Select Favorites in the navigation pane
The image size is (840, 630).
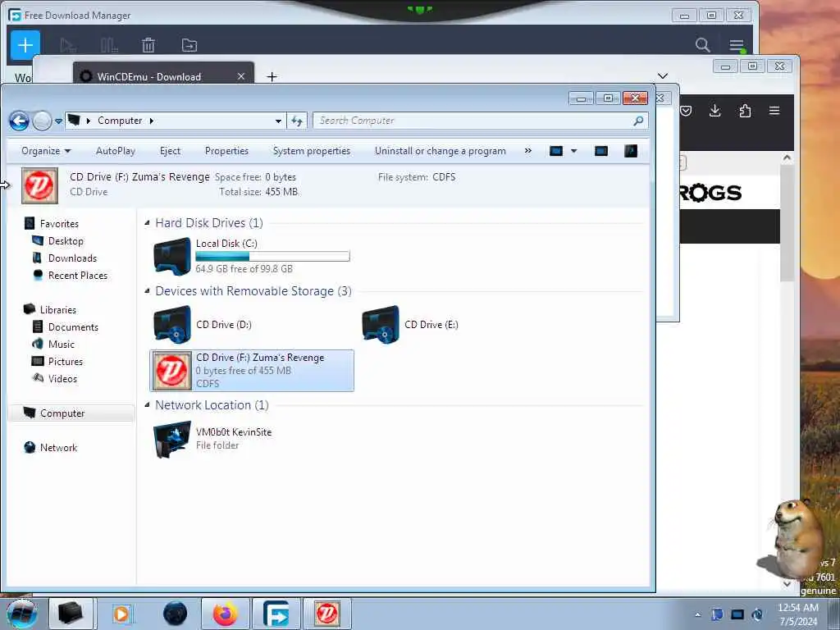coord(52,224)
